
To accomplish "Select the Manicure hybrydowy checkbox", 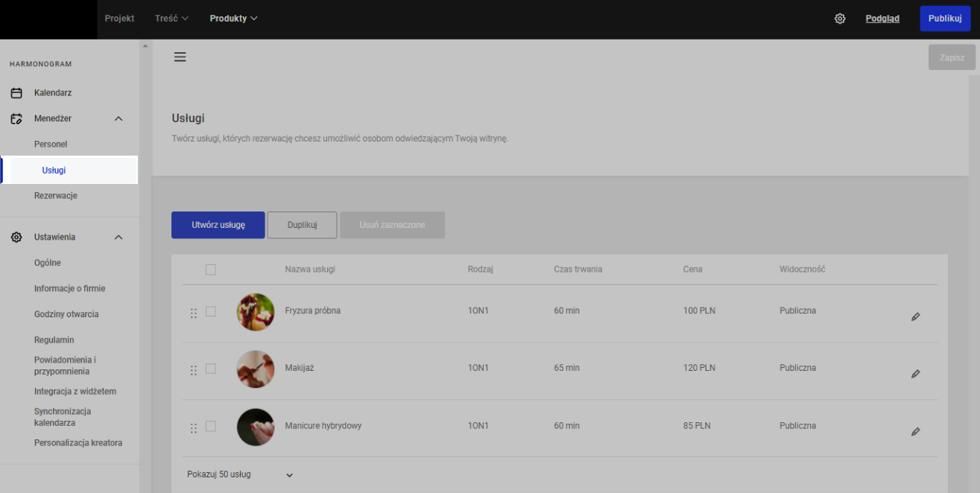I will (x=211, y=426).
